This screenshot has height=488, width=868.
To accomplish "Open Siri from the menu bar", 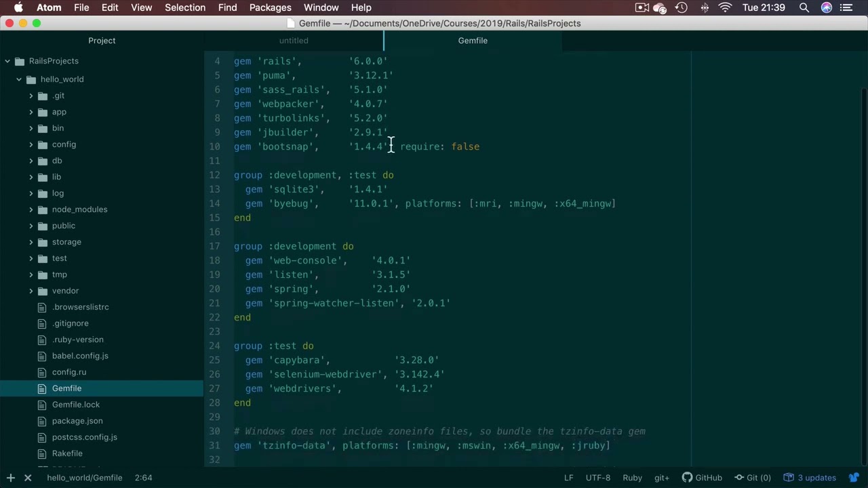I will click(827, 7).
